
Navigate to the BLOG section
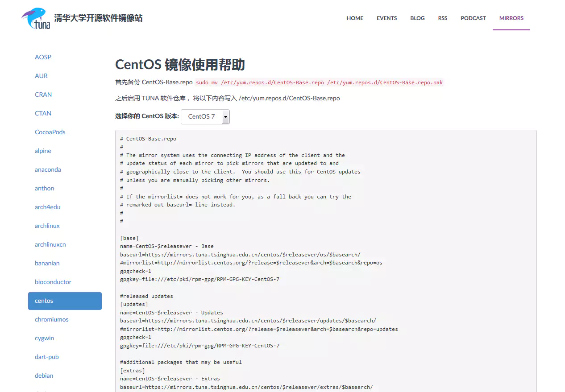pos(417,18)
